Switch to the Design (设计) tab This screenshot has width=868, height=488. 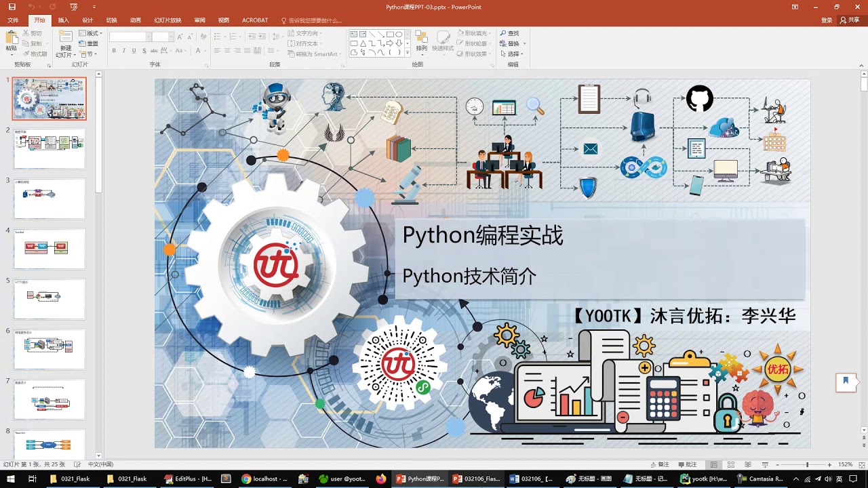pos(87,20)
